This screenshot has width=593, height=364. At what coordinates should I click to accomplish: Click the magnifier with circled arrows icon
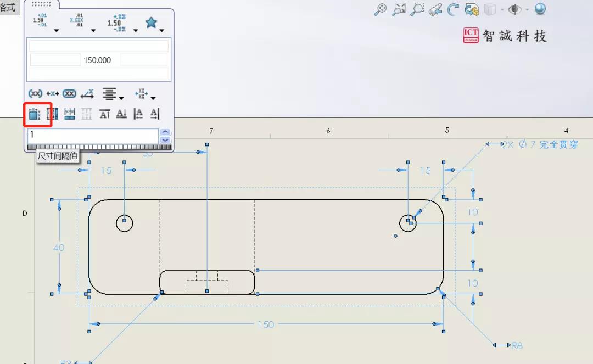pyautogui.click(x=381, y=9)
